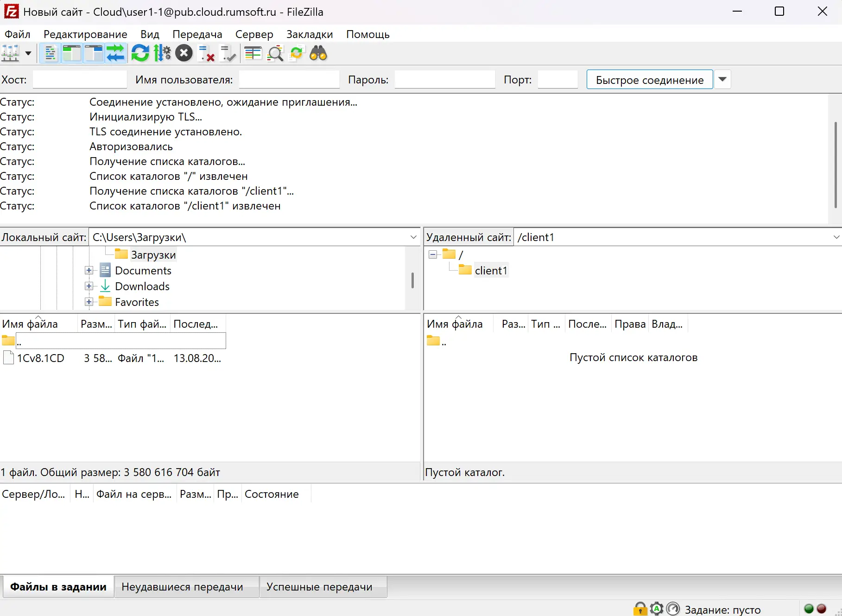Image resolution: width=842 pixels, height=616 pixels.
Task: Select root / folder in remote tree
Action: click(x=461, y=254)
